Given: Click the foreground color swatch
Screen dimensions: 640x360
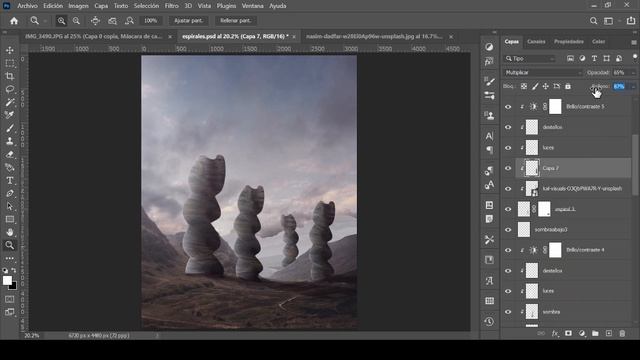Looking at the screenshot, I should 7,280.
